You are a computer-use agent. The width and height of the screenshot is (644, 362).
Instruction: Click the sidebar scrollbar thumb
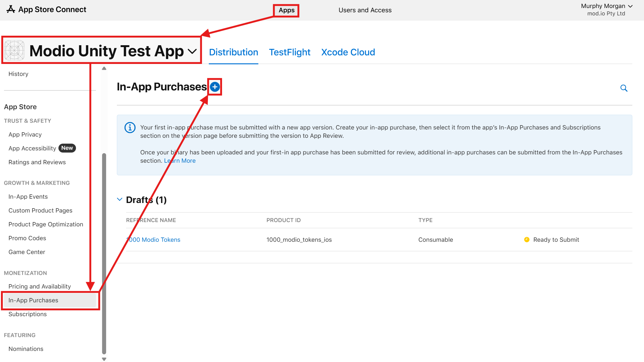point(104,254)
